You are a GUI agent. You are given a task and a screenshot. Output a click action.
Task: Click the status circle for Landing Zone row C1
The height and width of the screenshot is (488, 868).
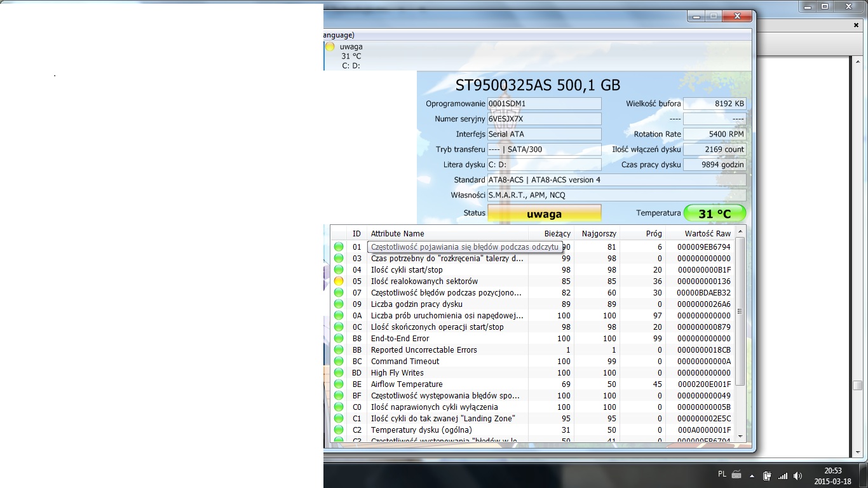pos(339,419)
